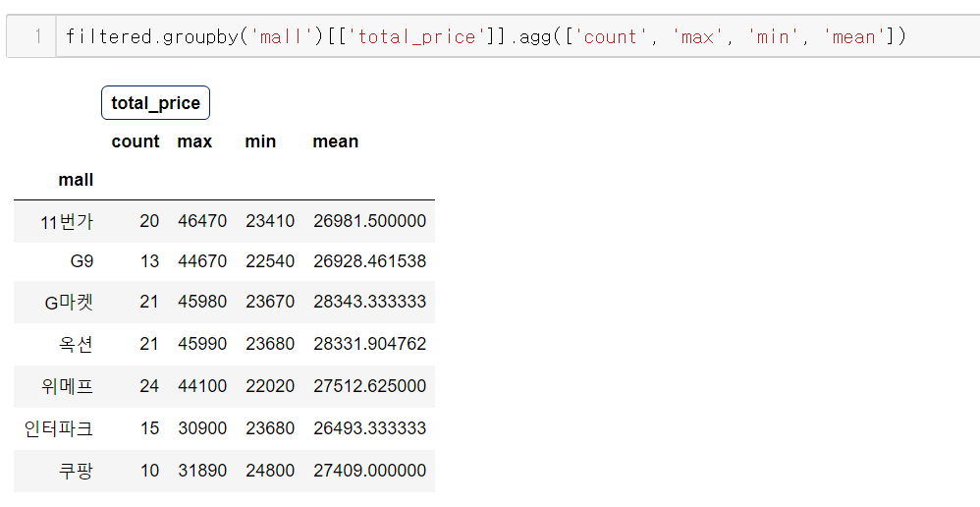Click the mall index header
The height and width of the screenshot is (507, 980).
coord(76,180)
